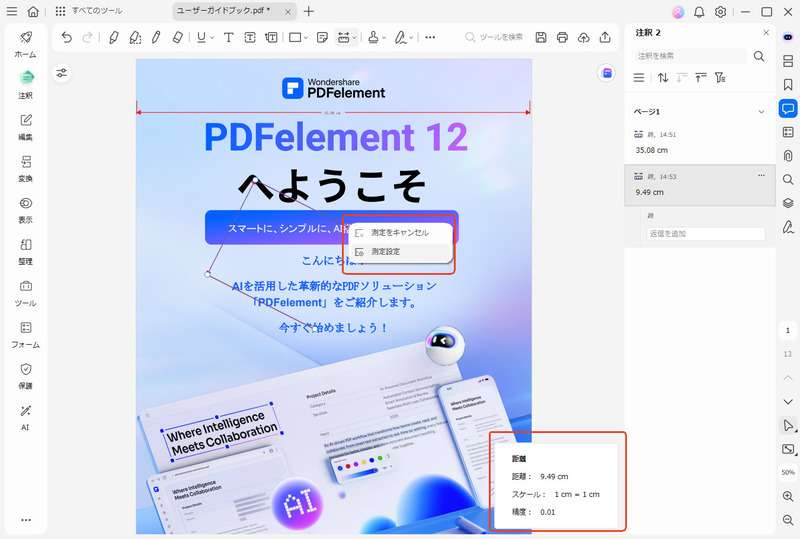Viewport: 800px width, 539px height.
Task: Open the AI section in sidebar
Action: point(26,418)
